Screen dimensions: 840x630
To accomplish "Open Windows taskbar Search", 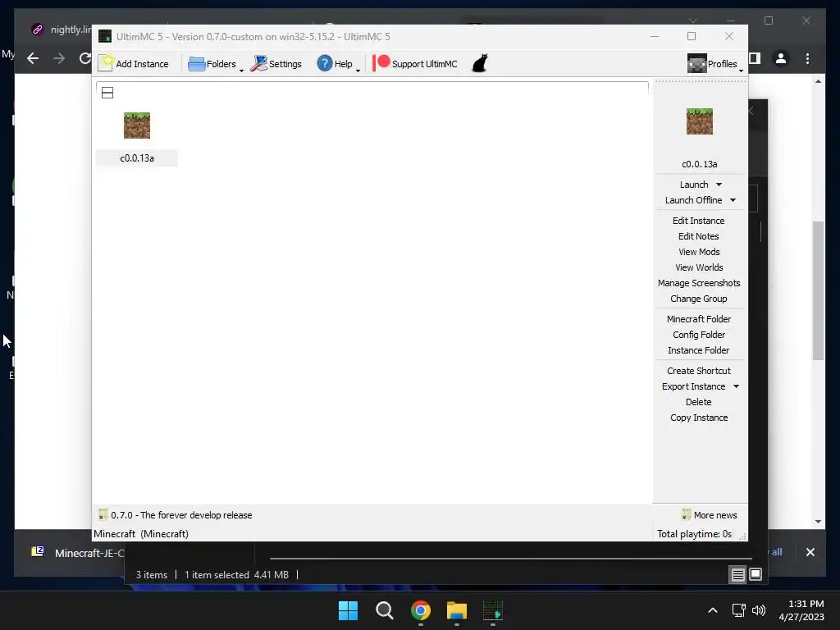I will 384,610.
